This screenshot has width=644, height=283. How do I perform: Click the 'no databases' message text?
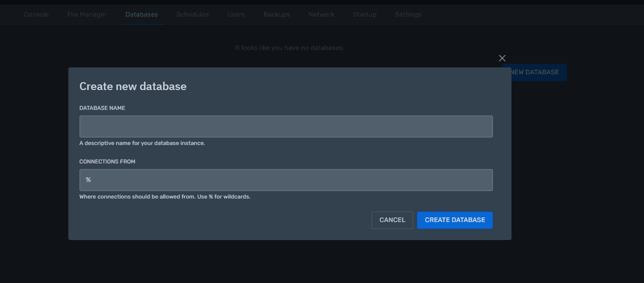[289, 48]
